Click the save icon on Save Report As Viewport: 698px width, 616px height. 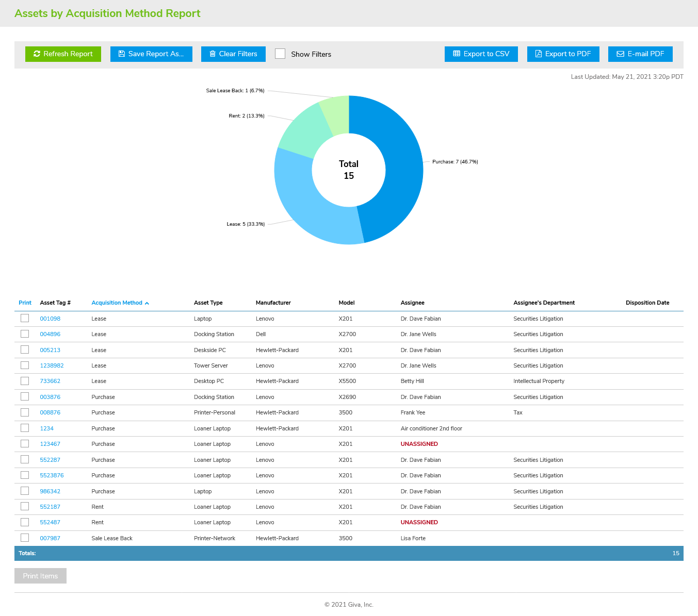click(x=122, y=54)
